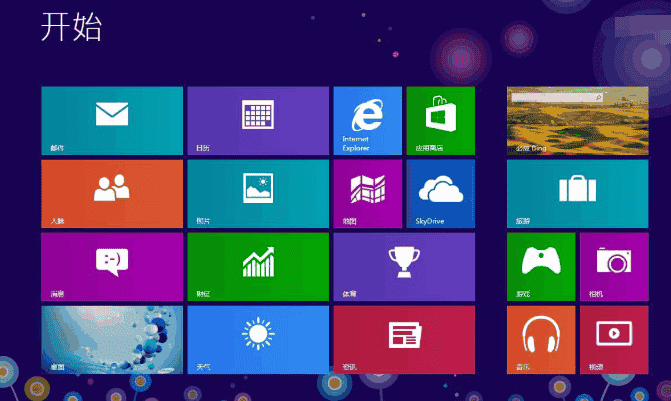Image resolution: width=671 pixels, height=401 pixels.
Task: Open the Music (音乐) headphones tile
Action: [x=541, y=340]
